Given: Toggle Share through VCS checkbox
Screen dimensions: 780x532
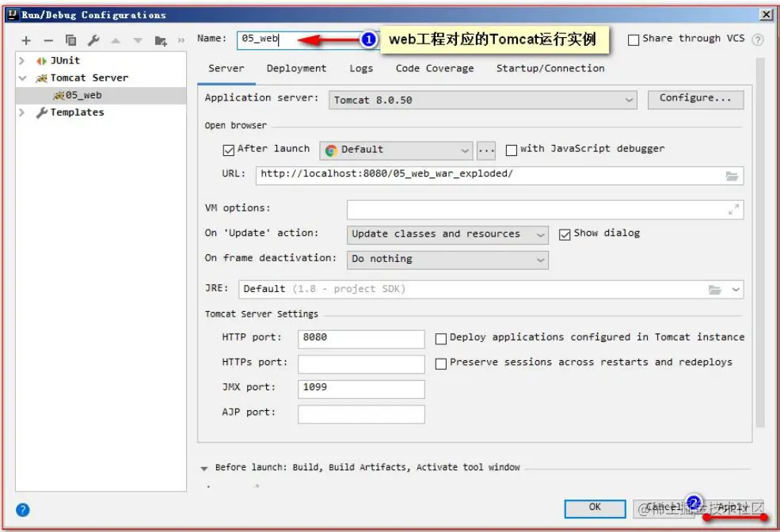Looking at the screenshot, I should tap(634, 40).
